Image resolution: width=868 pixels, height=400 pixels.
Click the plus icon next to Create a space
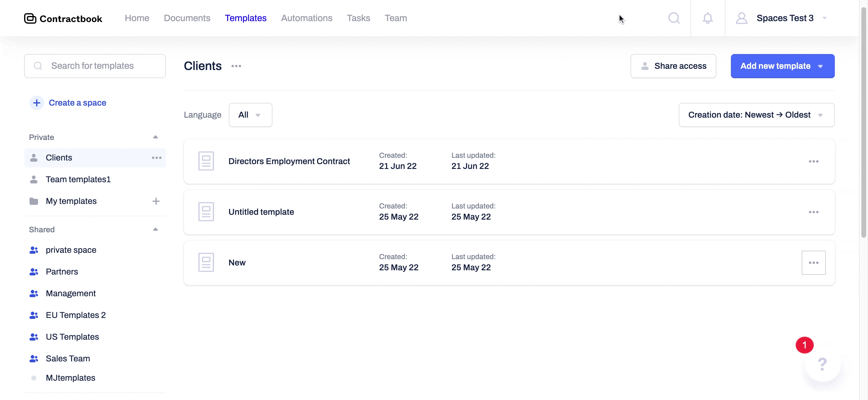pos(37,103)
